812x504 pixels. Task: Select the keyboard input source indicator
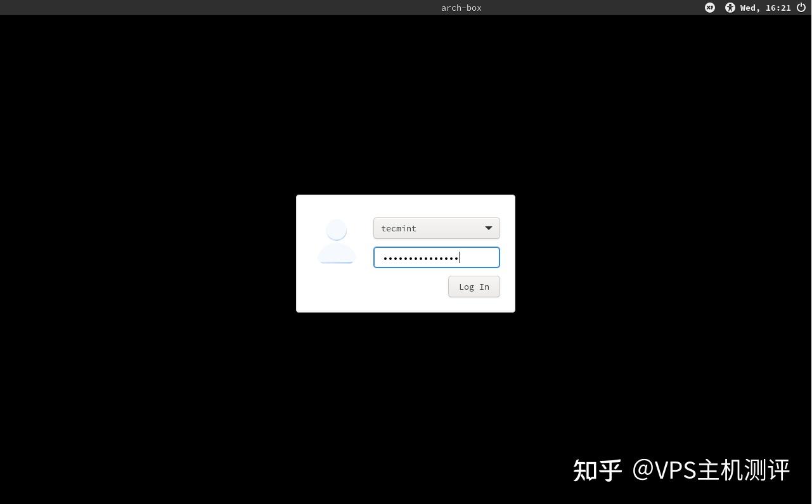(x=709, y=8)
